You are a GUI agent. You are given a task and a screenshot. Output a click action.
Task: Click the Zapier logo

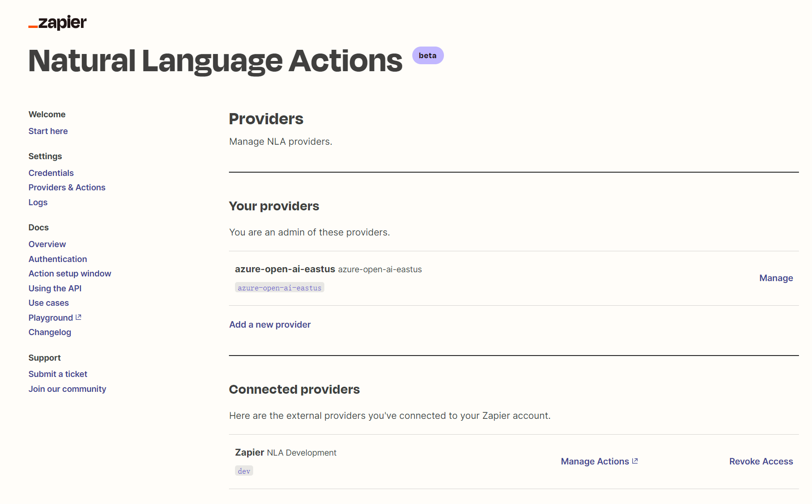point(58,23)
